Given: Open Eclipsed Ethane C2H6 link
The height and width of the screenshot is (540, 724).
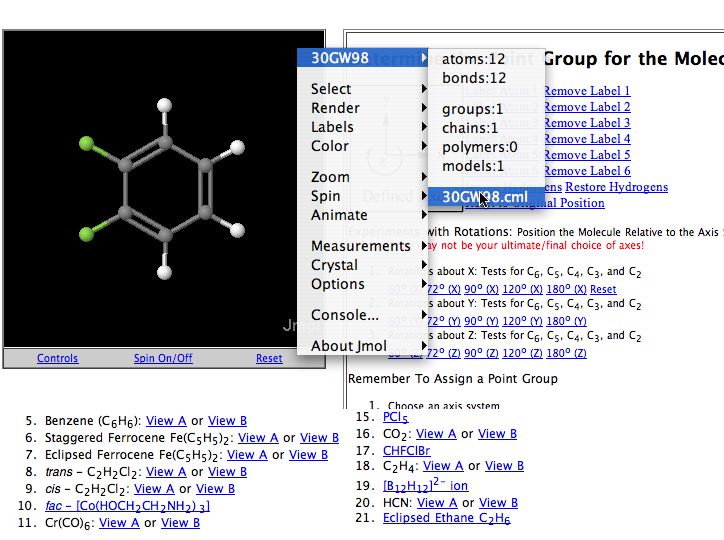Looking at the screenshot, I should (x=446, y=518).
